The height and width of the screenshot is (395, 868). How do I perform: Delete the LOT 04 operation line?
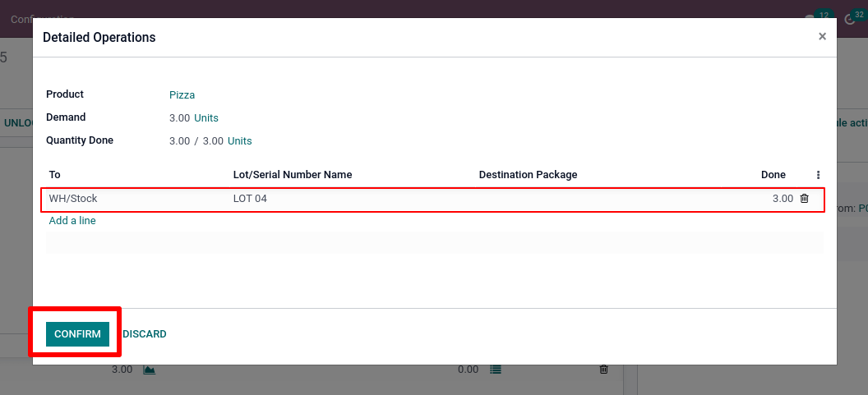click(x=804, y=199)
